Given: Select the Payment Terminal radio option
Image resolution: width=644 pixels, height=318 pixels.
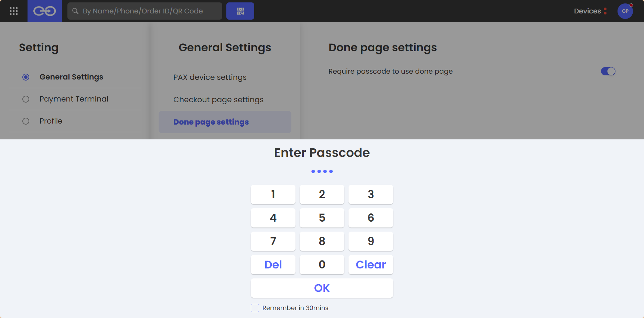Looking at the screenshot, I should point(26,99).
